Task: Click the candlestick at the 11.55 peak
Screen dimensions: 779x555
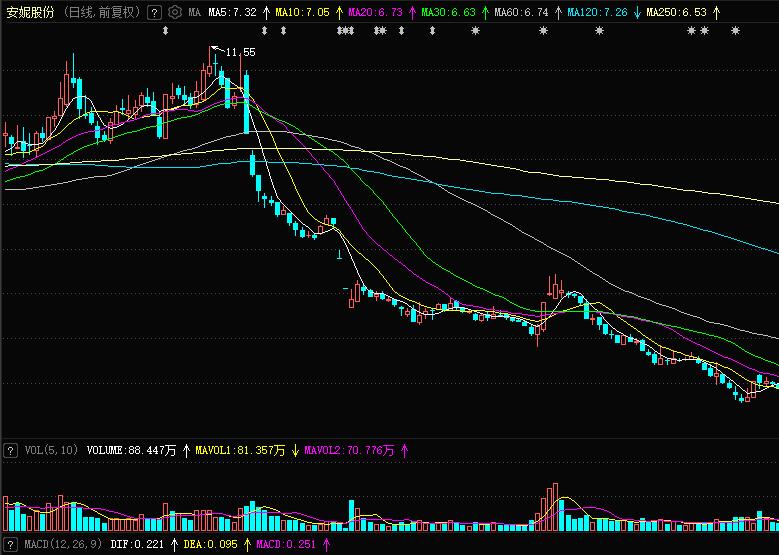Action: pyautogui.click(x=209, y=68)
